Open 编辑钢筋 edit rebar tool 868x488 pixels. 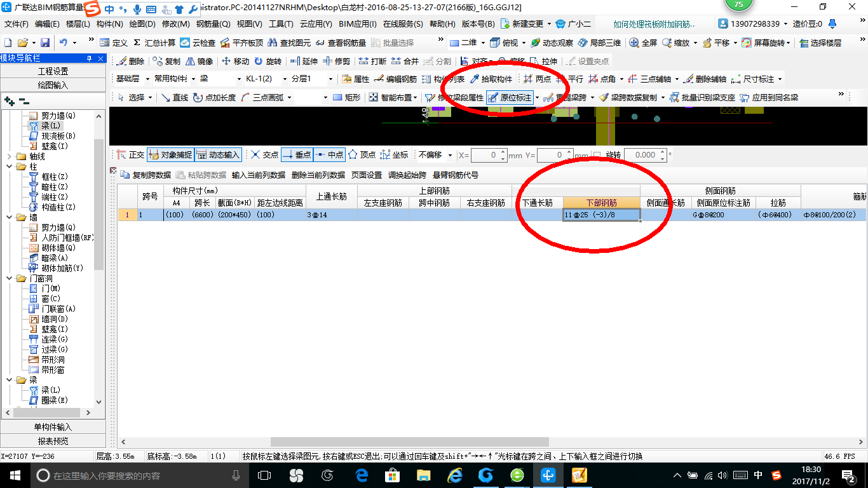tap(395, 79)
